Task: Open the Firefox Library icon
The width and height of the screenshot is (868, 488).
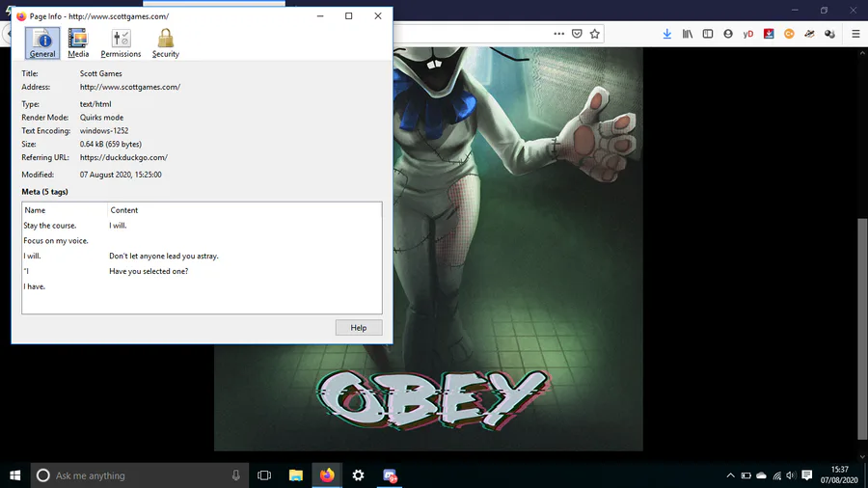Action: tap(688, 34)
